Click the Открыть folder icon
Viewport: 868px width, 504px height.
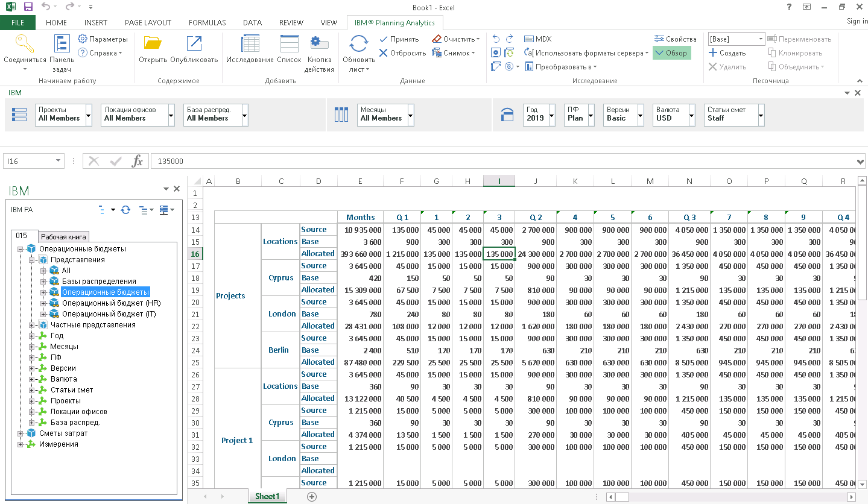(153, 43)
